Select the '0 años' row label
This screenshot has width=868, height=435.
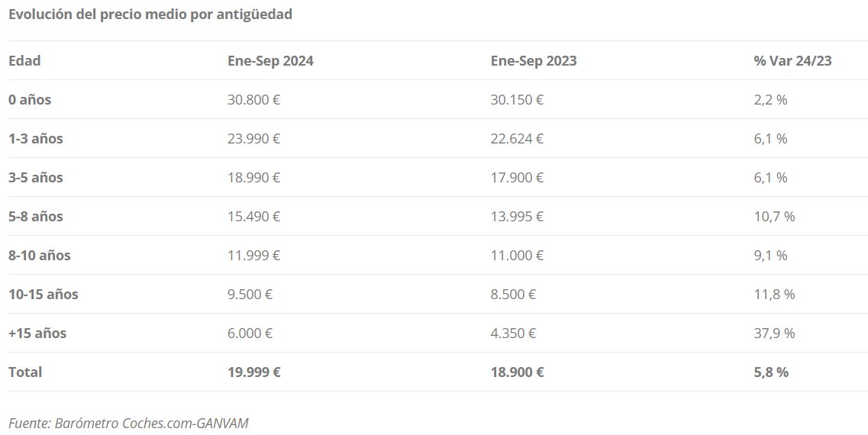coord(30,100)
